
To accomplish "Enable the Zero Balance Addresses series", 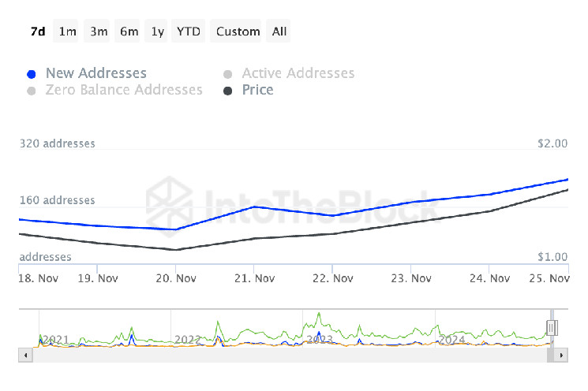I will coord(32,91).
